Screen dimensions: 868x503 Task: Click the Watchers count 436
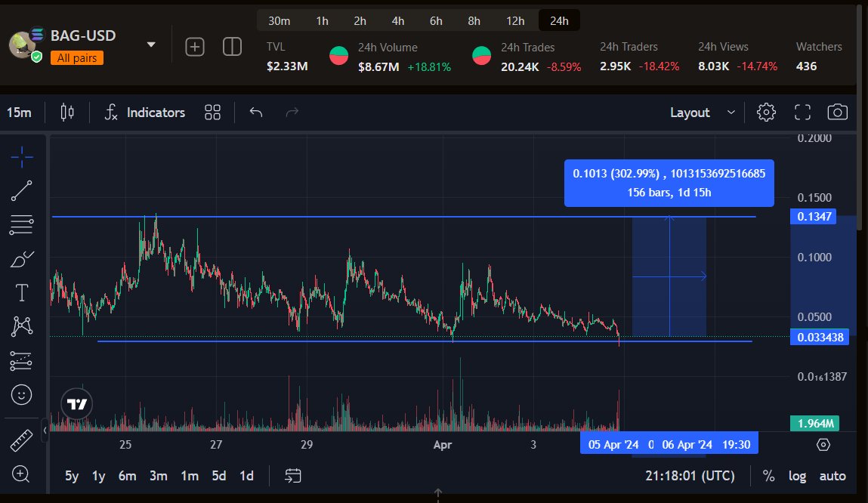(806, 66)
